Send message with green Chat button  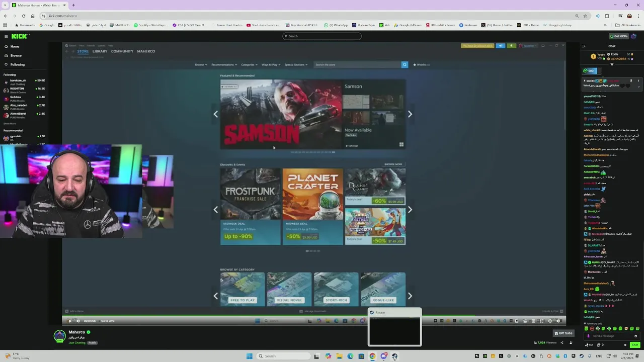635,345
